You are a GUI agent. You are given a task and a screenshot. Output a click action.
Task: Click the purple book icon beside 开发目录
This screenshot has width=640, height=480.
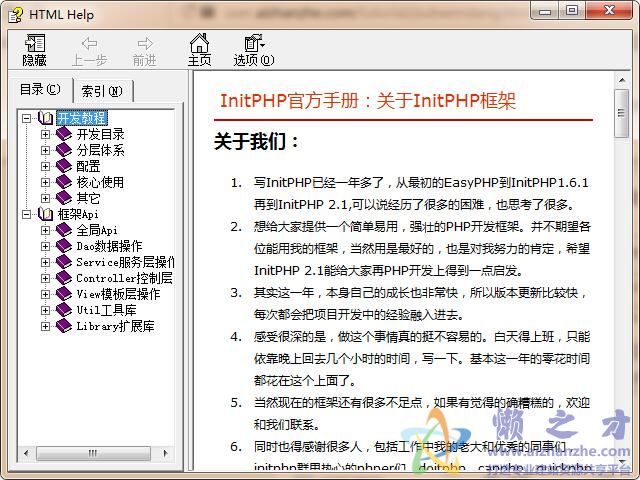tap(64, 134)
